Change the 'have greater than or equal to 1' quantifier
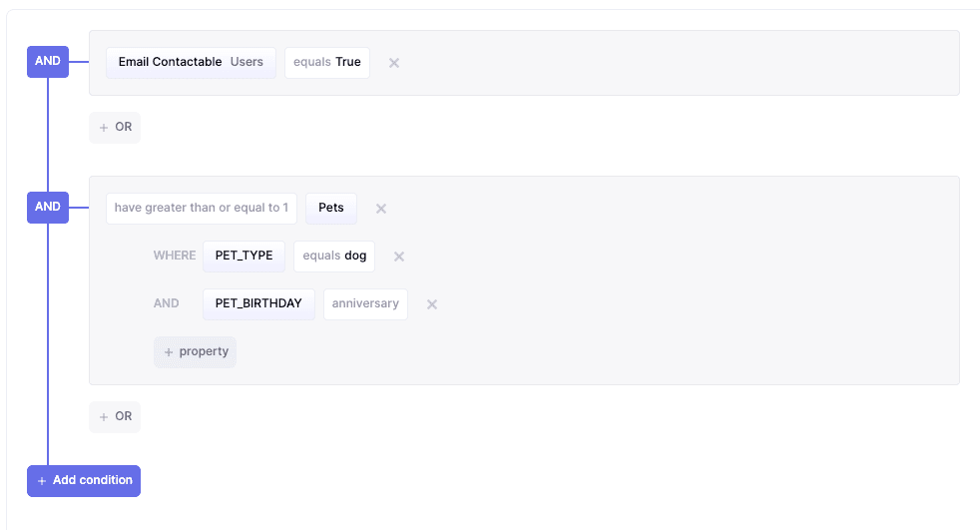 202,208
